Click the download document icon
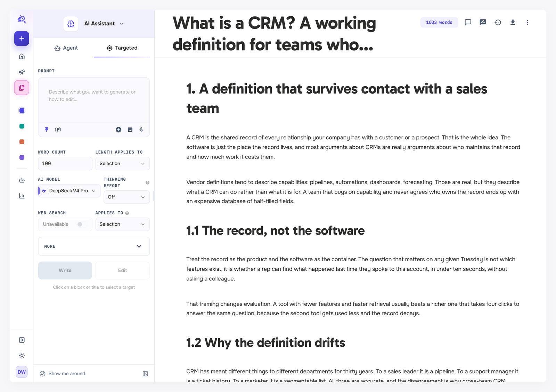This screenshot has width=556, height=392. coord(513,22)
